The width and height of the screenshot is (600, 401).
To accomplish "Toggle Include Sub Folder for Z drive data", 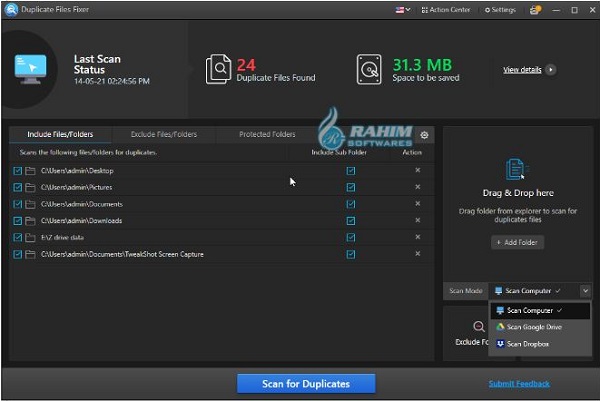I will [351, 237].
